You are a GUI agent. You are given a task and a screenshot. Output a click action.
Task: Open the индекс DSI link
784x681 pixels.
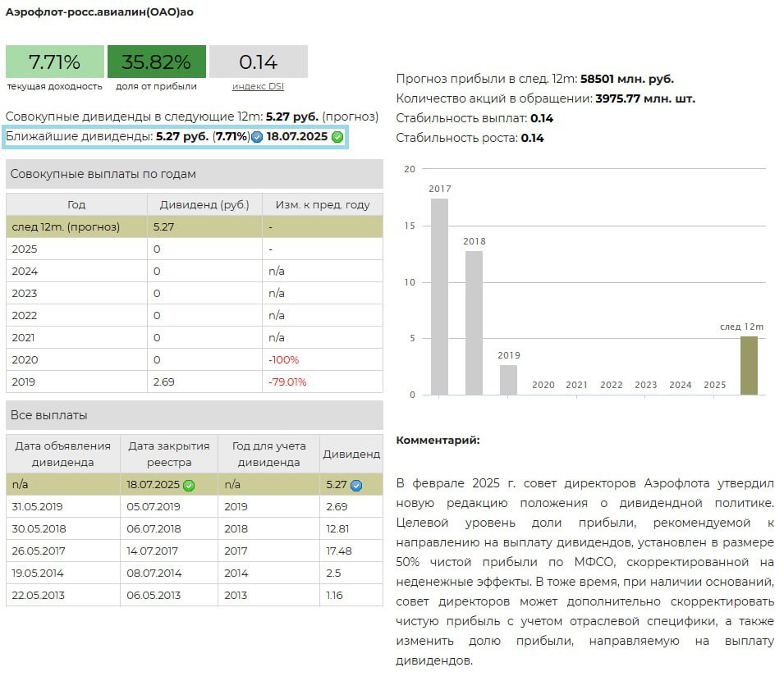[258, 86]
